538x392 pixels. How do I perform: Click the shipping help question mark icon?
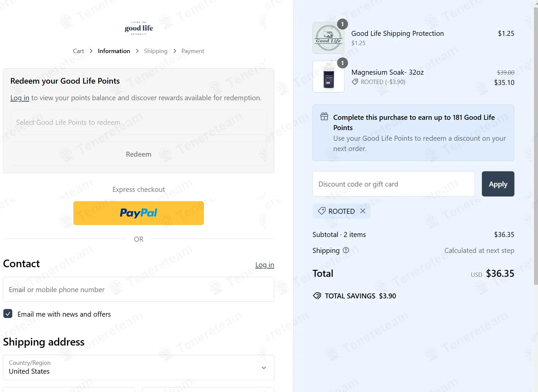[x=346, y=250]
